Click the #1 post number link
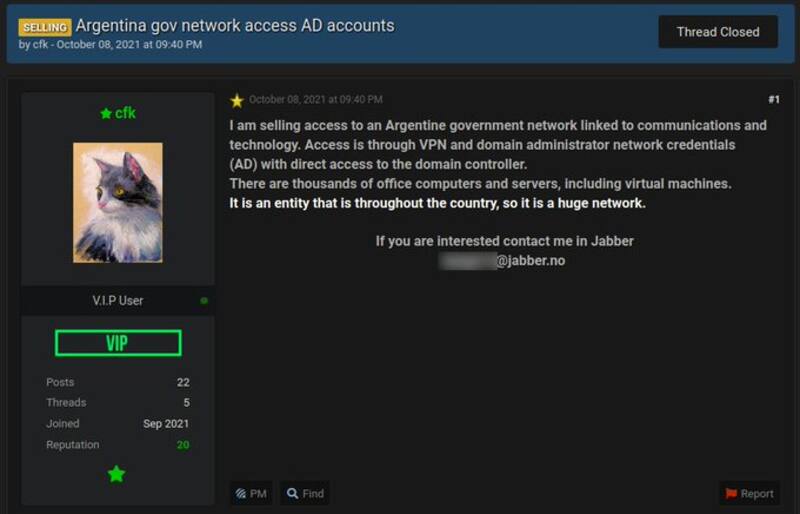 tap(773, 99)
